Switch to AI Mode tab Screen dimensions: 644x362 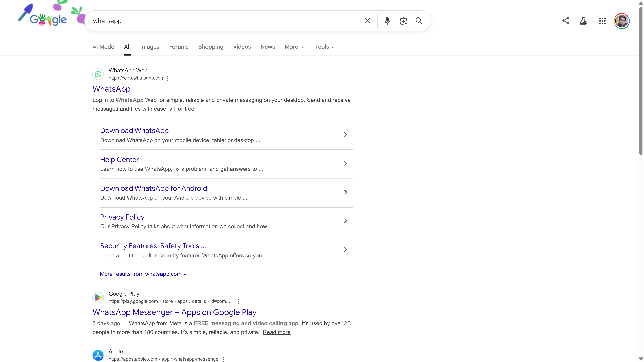pyautogui.click(x=103, y=47)
